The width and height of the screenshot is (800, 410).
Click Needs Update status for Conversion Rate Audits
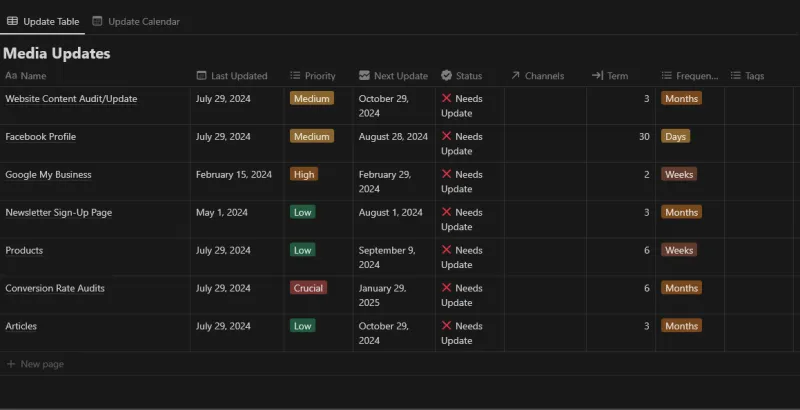462,295
